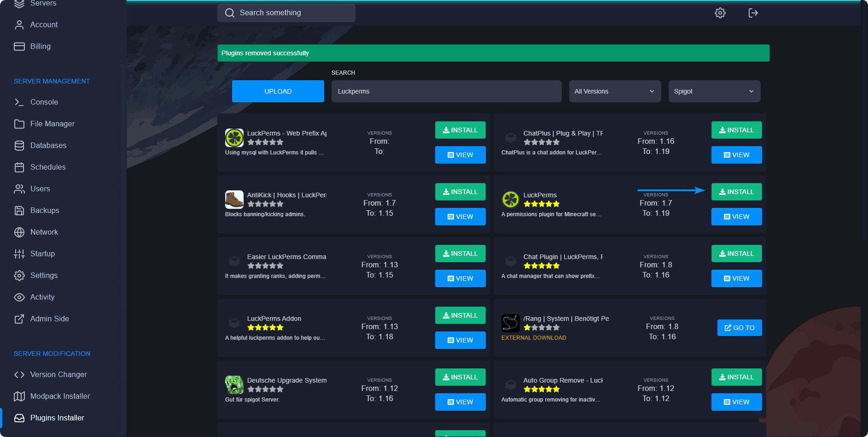View details of ChatPlus plugin
The width and height of the screenshot is (868, 437).
tap(736, 155)
